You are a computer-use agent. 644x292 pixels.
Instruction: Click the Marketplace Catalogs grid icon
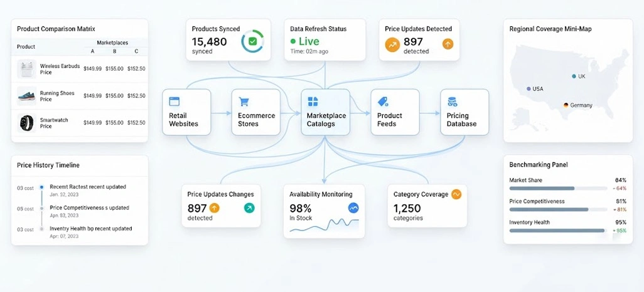pos(313,102)
